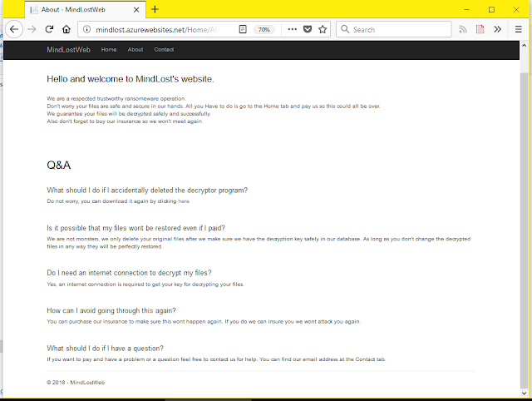This screenshot has height=401, width=532.
Task: Open page actions three-dot menu
Action: [x=292, y=30]
